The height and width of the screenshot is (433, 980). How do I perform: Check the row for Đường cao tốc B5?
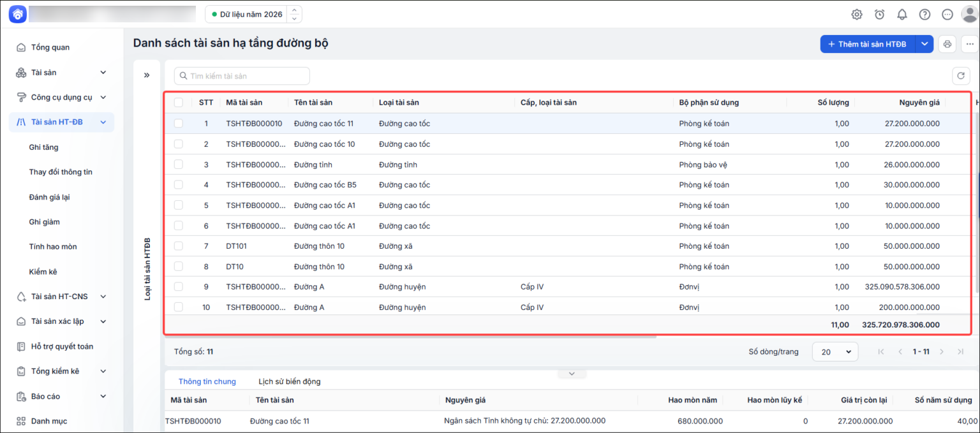point(179,185)
